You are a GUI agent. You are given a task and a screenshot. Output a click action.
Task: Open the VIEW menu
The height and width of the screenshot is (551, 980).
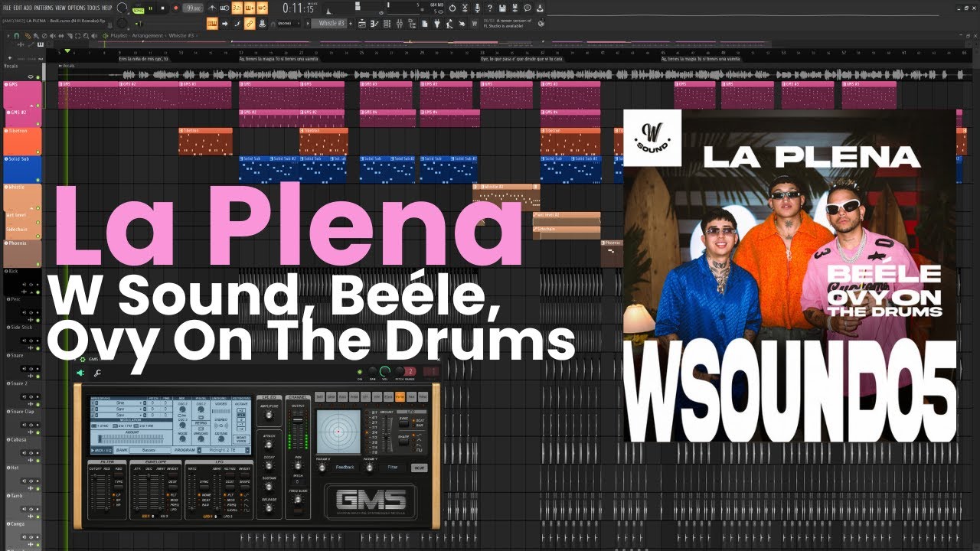tap(60, 8)
